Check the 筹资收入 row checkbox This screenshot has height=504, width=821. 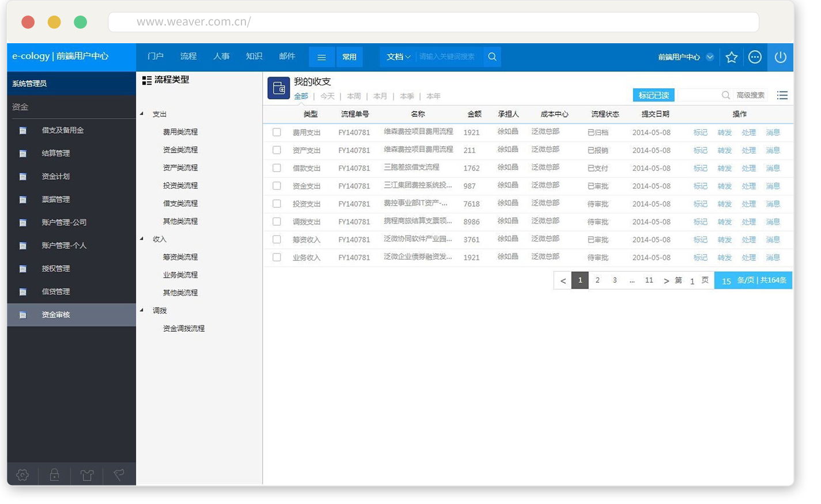[x=277, y=239]
